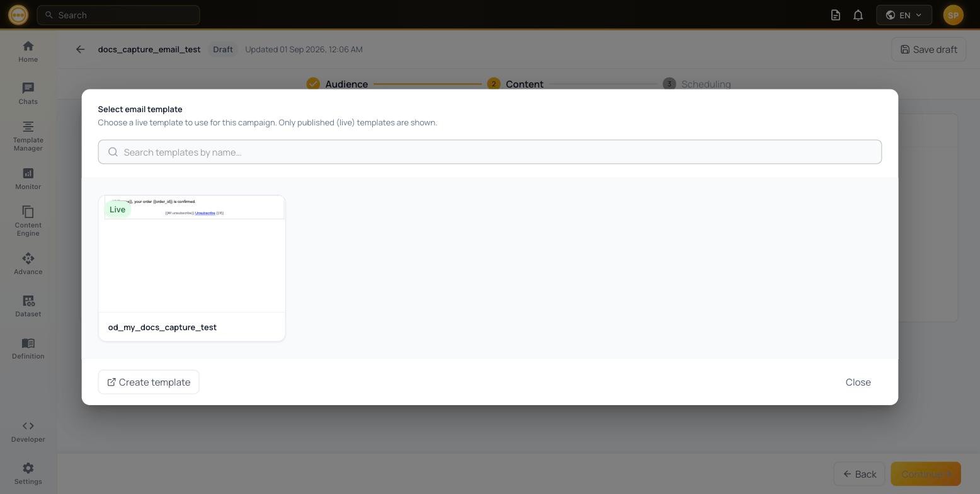The image size is (980, 494).
Task: Click the Back button at bottom
Action: [859, 474]
